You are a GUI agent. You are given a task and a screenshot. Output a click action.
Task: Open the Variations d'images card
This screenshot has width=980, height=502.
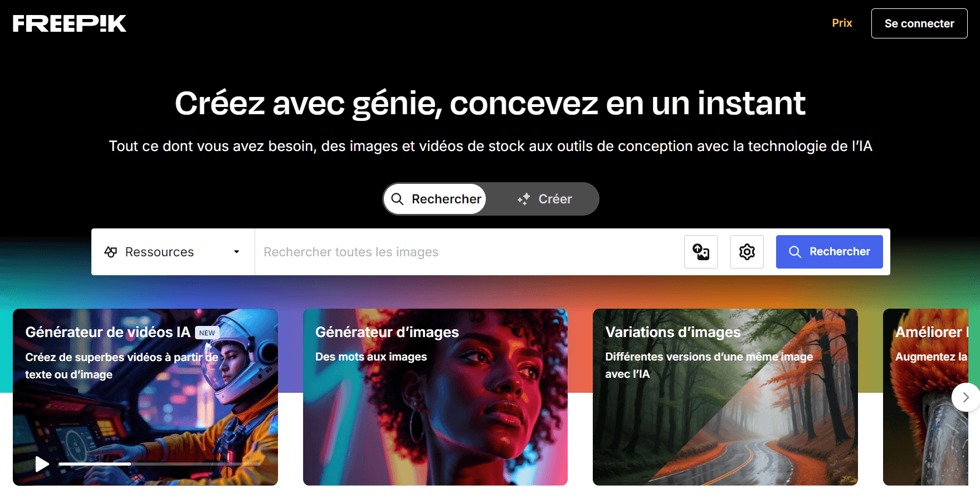(725, 397)
